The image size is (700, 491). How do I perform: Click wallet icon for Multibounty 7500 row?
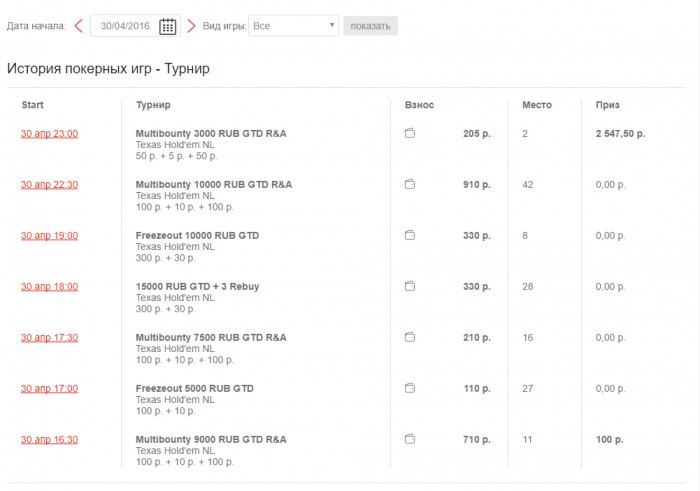(x=410, y=337)
